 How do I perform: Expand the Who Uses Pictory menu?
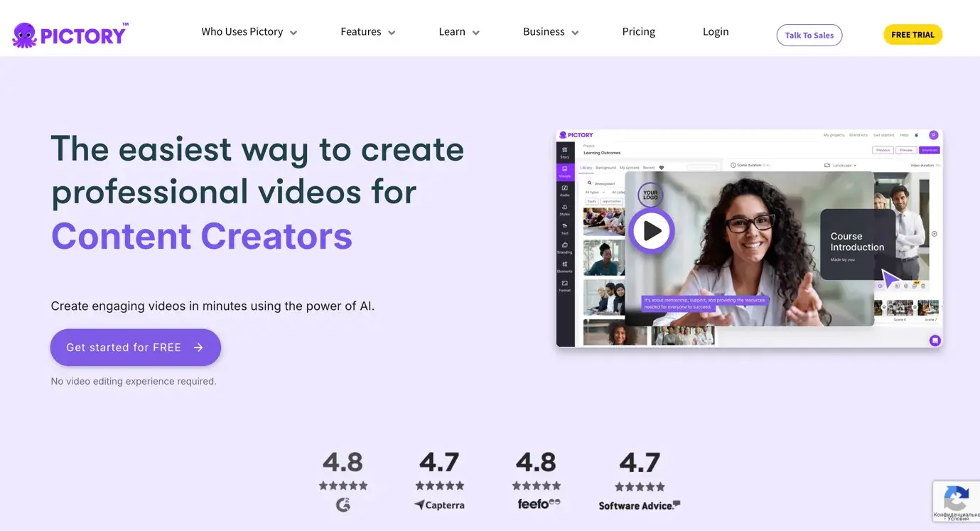coord(249,32)
